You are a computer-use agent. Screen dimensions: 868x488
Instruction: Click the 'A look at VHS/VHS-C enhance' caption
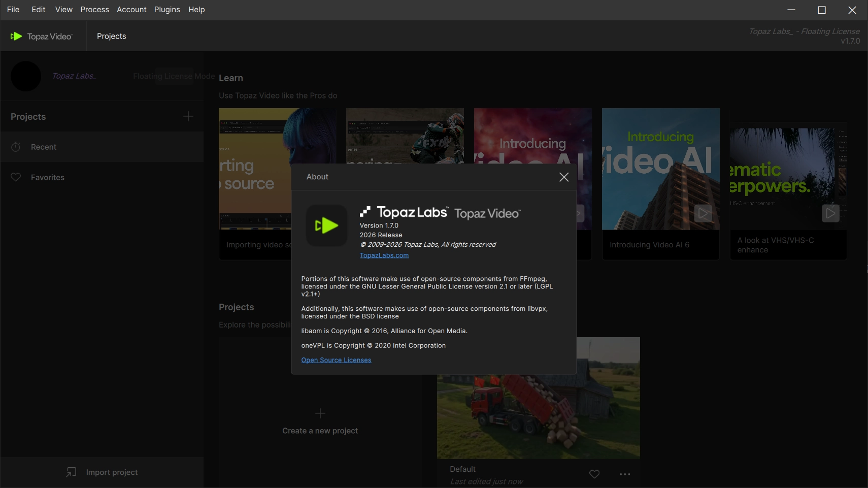tap(776, 245)
